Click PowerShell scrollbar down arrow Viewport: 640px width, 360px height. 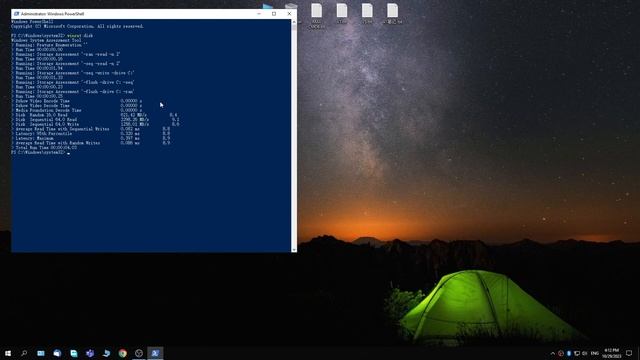coord(294,249)
